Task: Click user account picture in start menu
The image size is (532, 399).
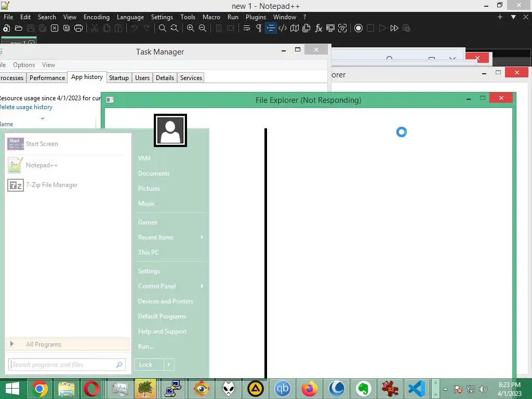Action: click(170, 130)
